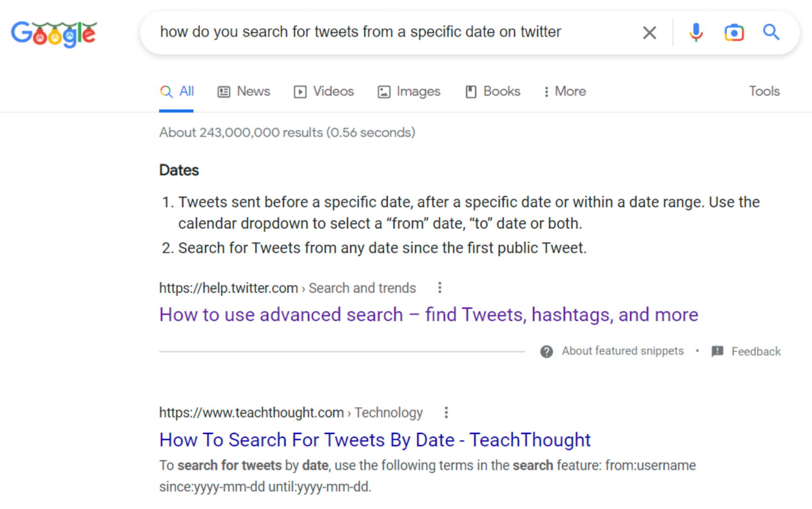Switch to the Books tab
Image resolution: width=812 pixels, height=509 pixels.
pos(493,91)
